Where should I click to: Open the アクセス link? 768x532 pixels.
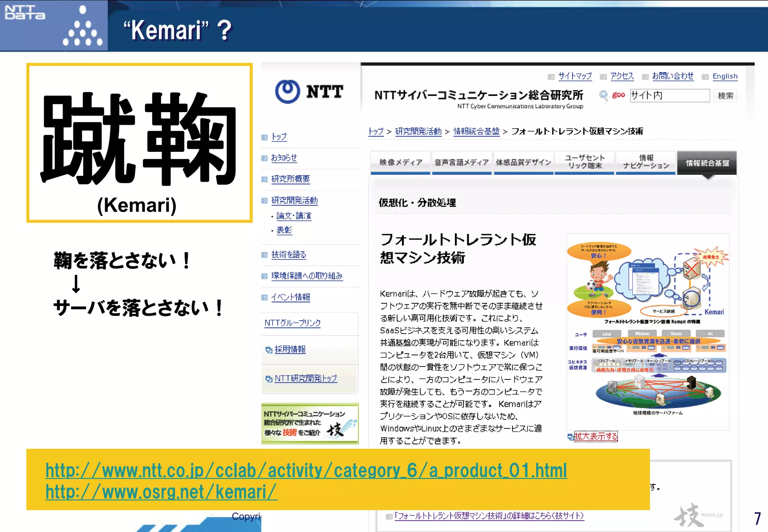[622, 76]
